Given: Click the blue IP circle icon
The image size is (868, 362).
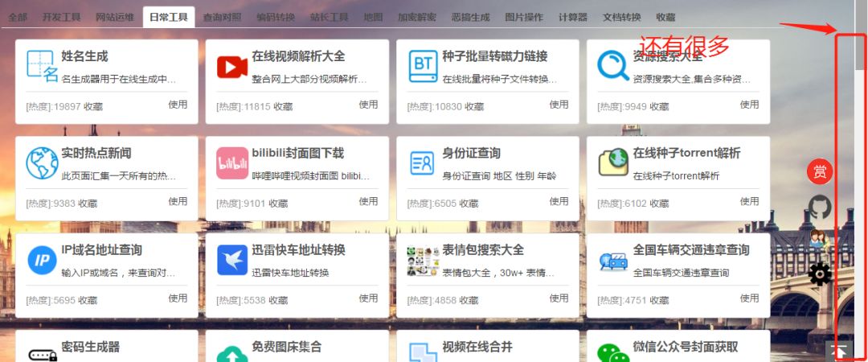Looking at the screenshot, I should (42, 260).
